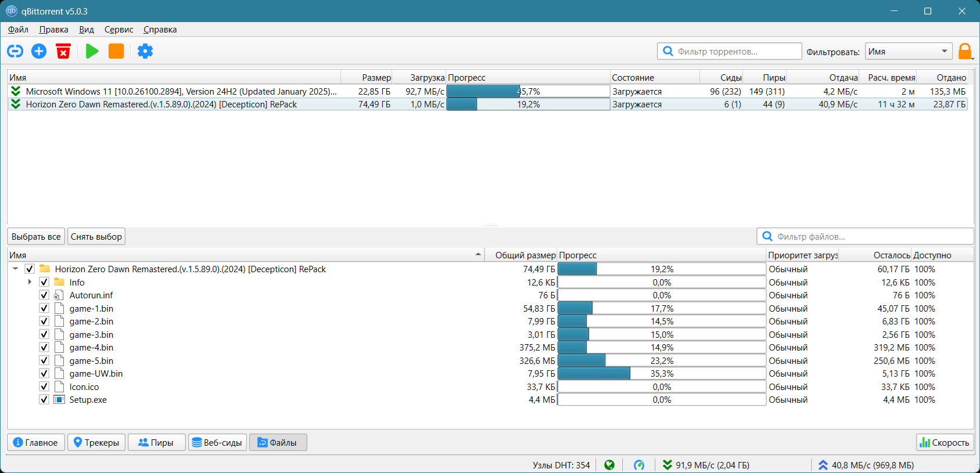Uncheck the Info folder checkbox
Viewport: 980px width, 473px height.
[x=44, y=282]
